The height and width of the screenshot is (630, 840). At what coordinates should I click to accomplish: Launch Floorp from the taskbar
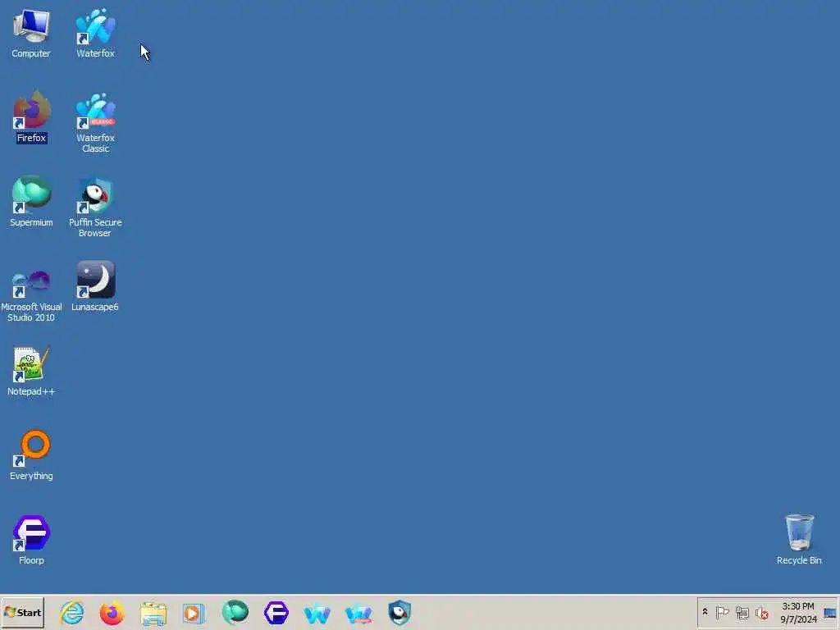tap(276, 613)
